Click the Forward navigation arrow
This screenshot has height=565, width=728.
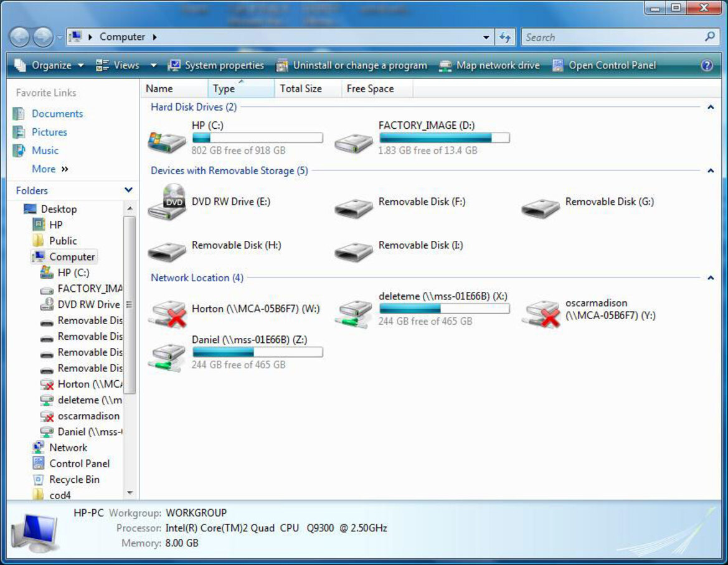[43, 37]
